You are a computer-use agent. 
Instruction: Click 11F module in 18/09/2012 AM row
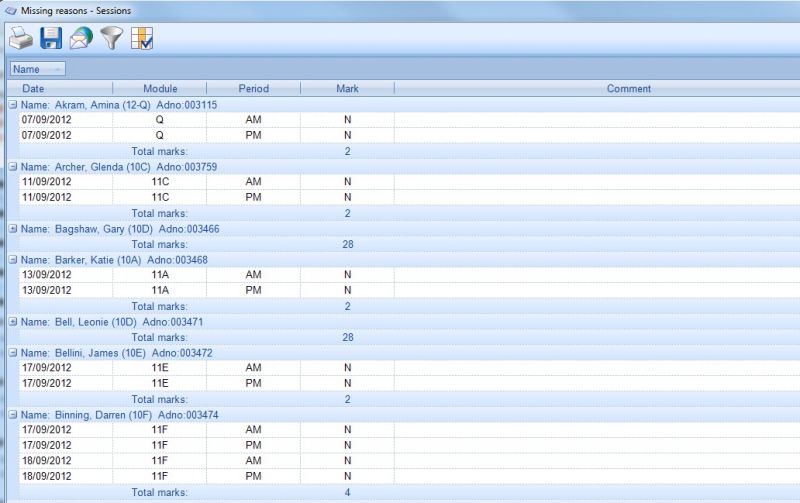click(x=160, y=460)
